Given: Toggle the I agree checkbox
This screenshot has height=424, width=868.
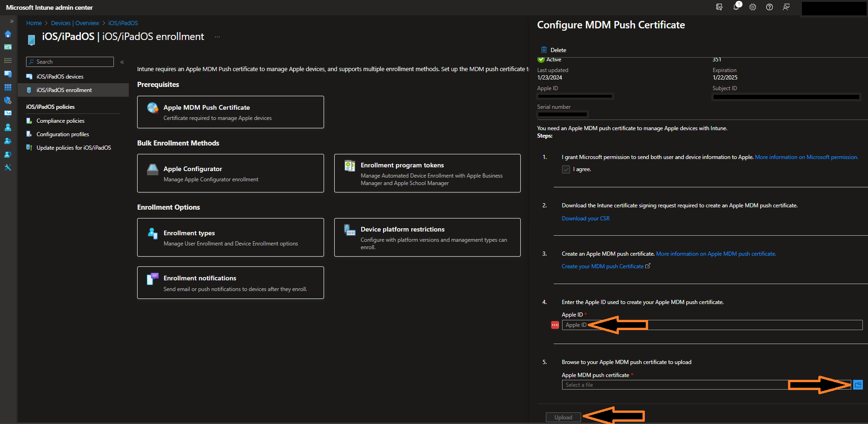Looking at the screenshot, I should pyautogui.click(x=566, y=169).
